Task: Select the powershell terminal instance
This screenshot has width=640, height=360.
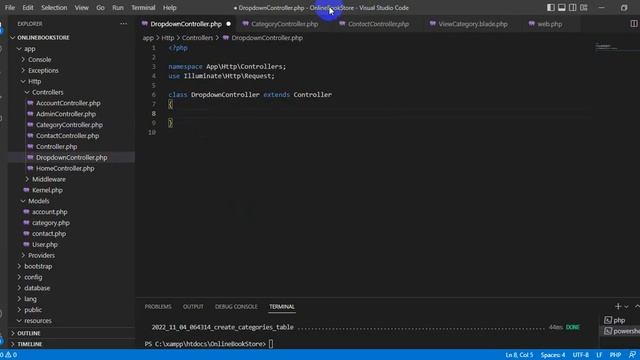Action: click(621, 331)
